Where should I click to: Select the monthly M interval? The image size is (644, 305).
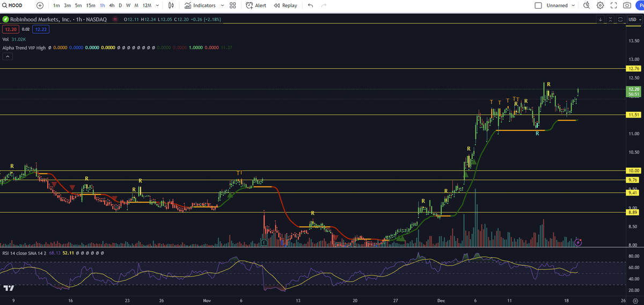136,5
